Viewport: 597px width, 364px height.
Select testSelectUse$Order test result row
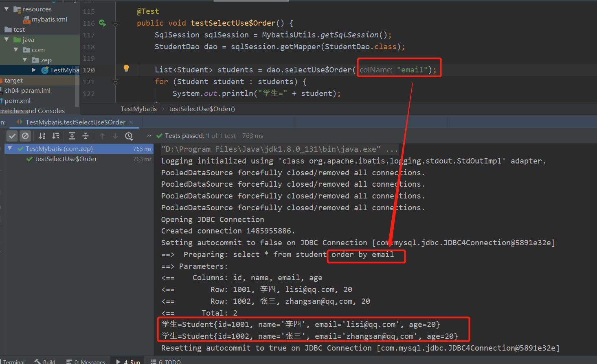[79, 159]
